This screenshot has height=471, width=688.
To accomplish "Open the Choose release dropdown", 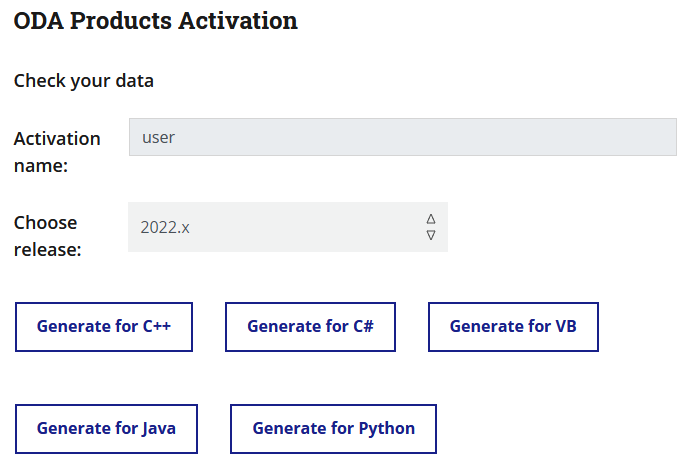I will [x=288, y=227].
